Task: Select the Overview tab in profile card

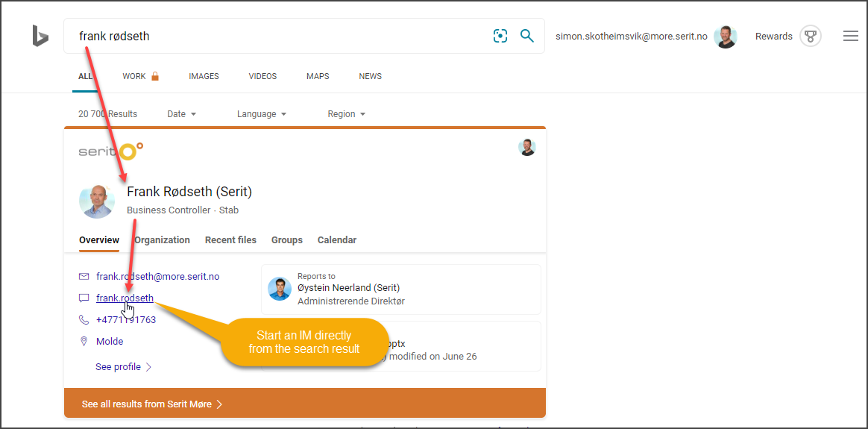Action: (x=99, y=240)
